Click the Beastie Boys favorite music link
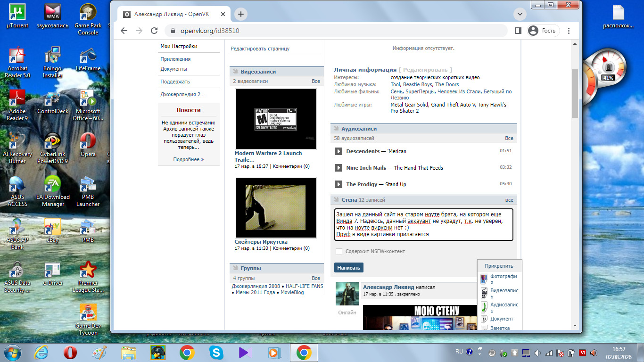 (x=417, y=84)
